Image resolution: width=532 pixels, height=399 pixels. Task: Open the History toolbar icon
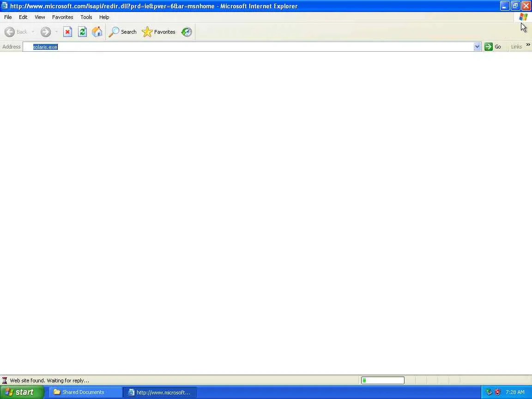pos(186,32)
